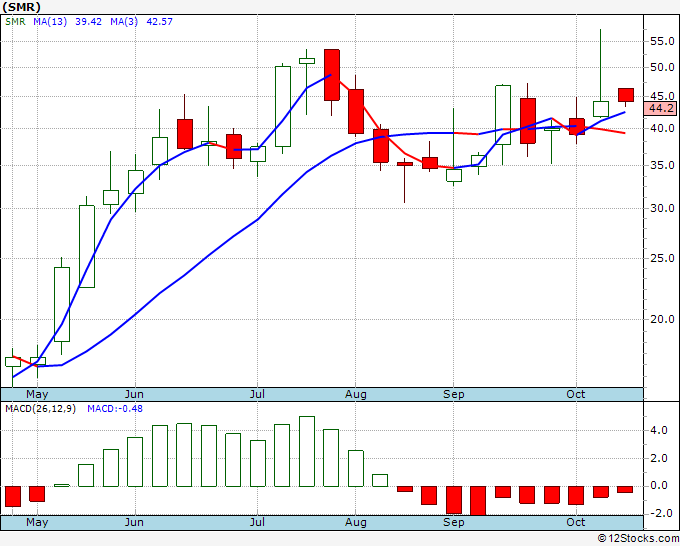
Task: Click Jun on the MACD panel axis
Action: click(134, 522)
